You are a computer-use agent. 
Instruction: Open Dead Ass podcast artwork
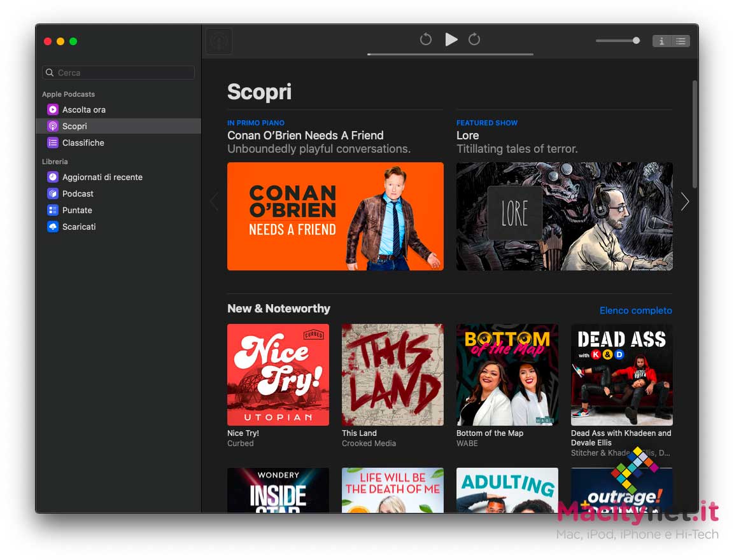(622, 375)
